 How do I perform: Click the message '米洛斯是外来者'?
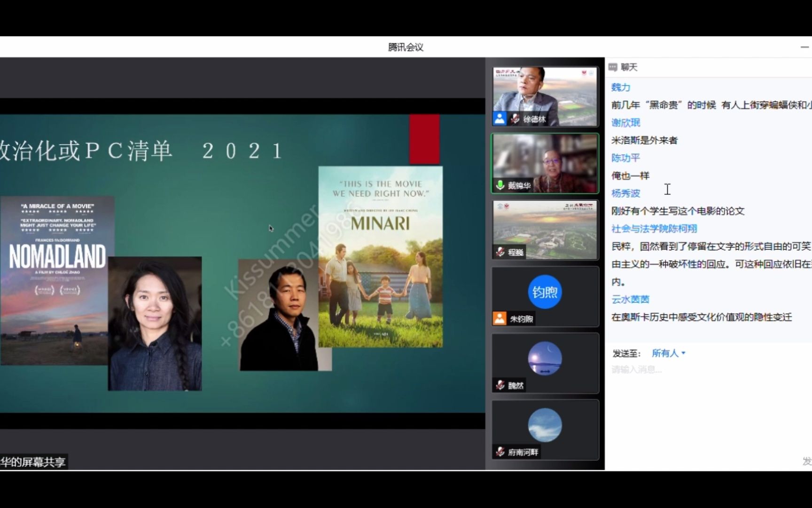click(x=644, y=140)
